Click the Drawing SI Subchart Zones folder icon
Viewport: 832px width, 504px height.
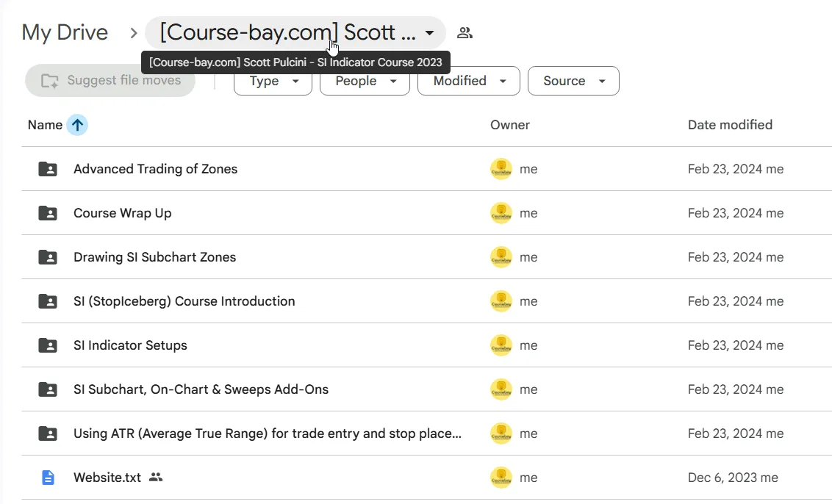pos(48,256)
